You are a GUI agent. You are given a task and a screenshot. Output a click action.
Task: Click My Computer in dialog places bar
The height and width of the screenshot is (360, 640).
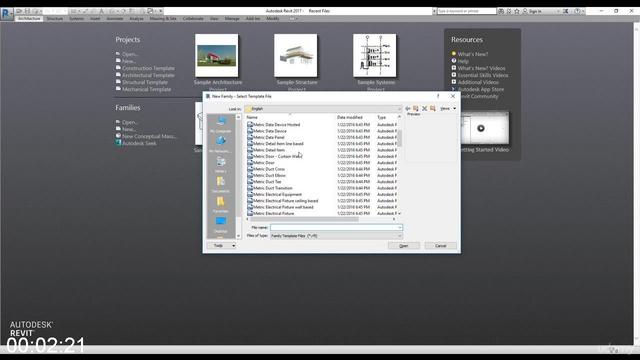220,124
